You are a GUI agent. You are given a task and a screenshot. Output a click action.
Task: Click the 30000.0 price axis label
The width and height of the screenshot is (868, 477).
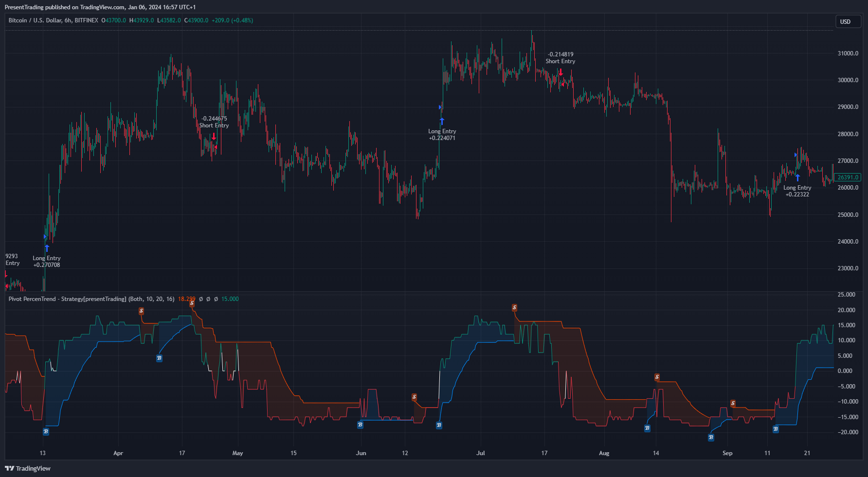[848, 80]
